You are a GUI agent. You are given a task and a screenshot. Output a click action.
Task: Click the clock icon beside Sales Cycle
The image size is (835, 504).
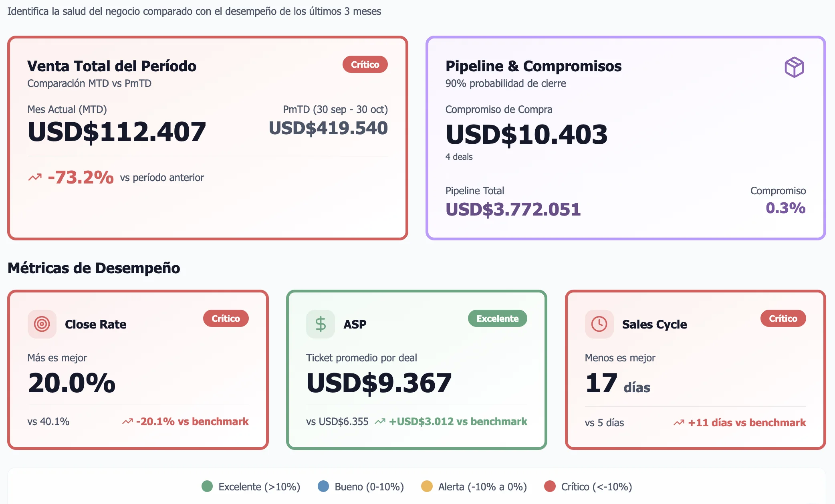599,324
